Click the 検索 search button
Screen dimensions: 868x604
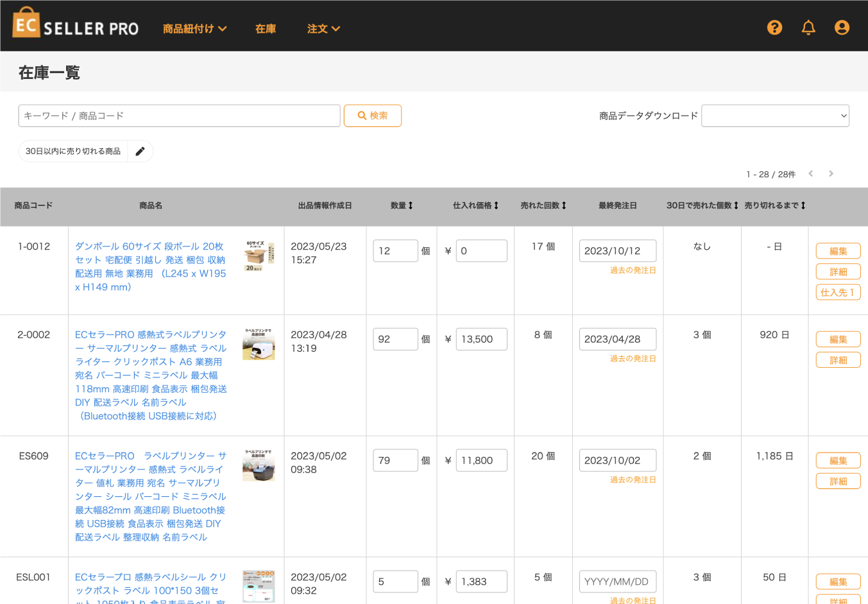(373, 116)
